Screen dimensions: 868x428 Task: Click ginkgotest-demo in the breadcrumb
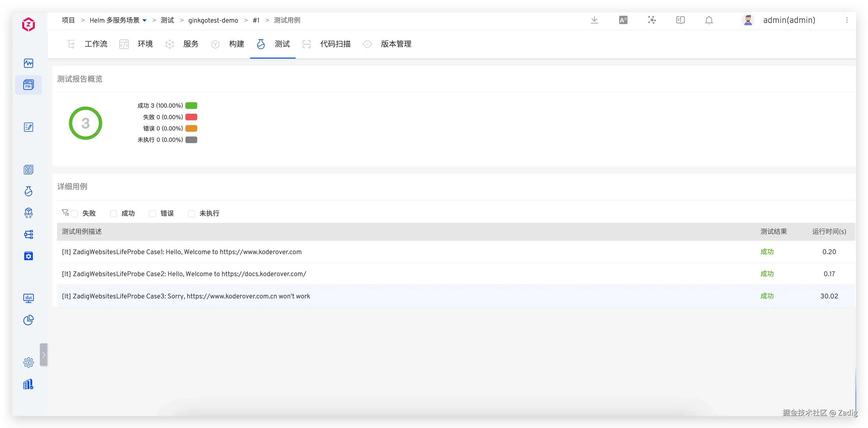213,21
